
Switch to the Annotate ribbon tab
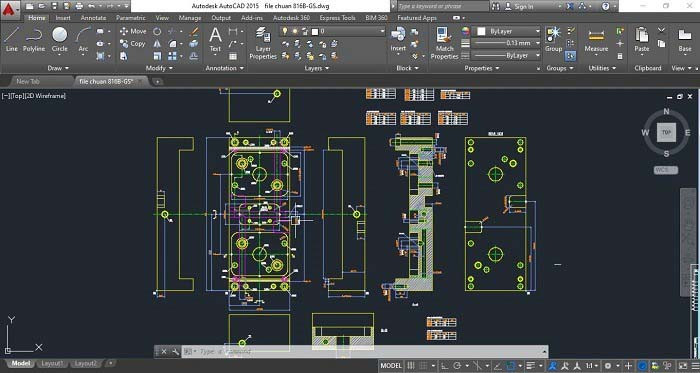[93, 18]
